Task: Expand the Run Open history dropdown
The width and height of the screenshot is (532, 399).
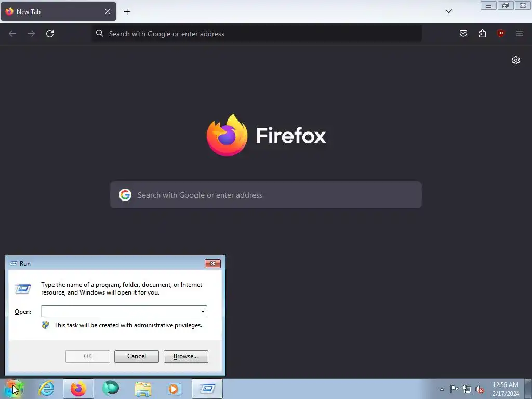Action: 203,312
